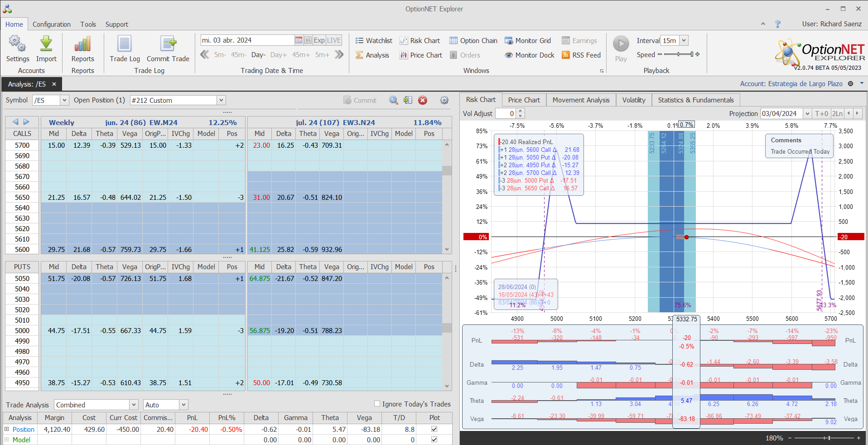The width and height of the screenshot is (868, 445).
Task: Switch to the Volatility tab
Action: coord(634,100)
